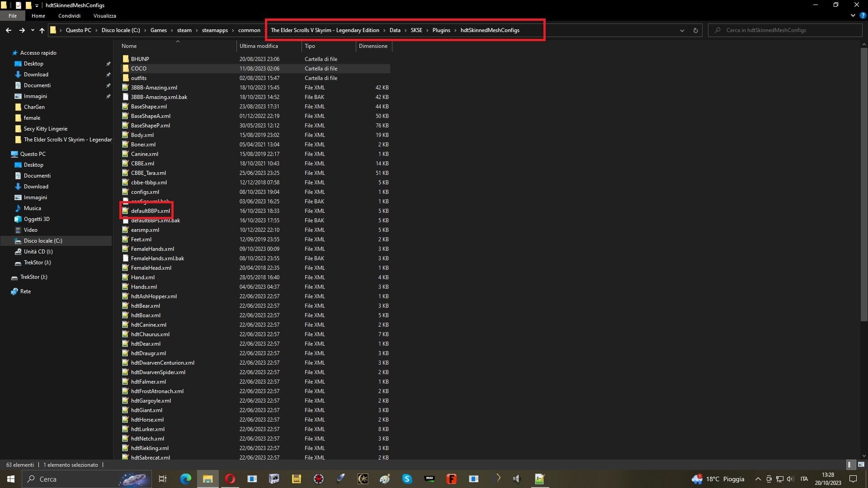Select the FemaleHands.xml file
This screenshot has width=868, height=488.
pyautogui.click(x=152, y=249)
